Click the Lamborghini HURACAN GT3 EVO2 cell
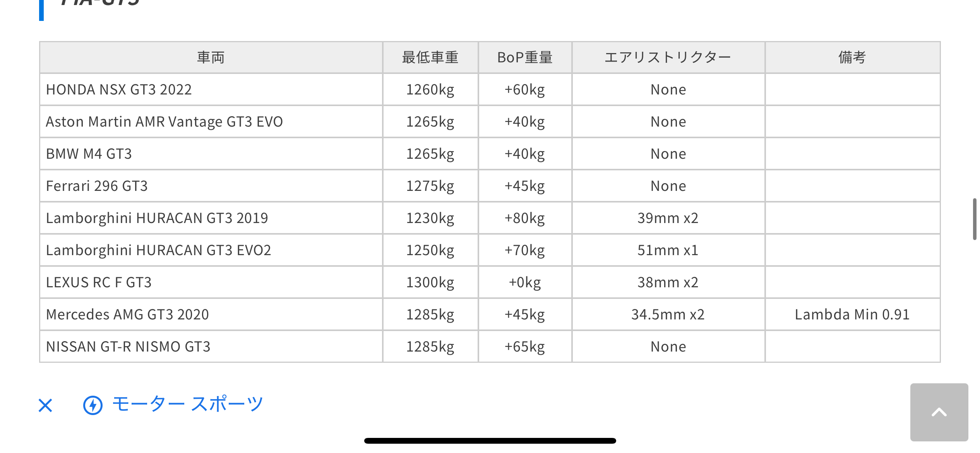The height and width of the screenshot is (453, 980). click(158, 250)
